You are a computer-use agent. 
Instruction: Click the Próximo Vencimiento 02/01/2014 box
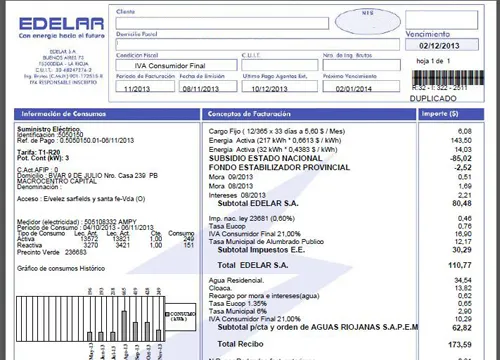pyautogui.click(x=361, y=87)
